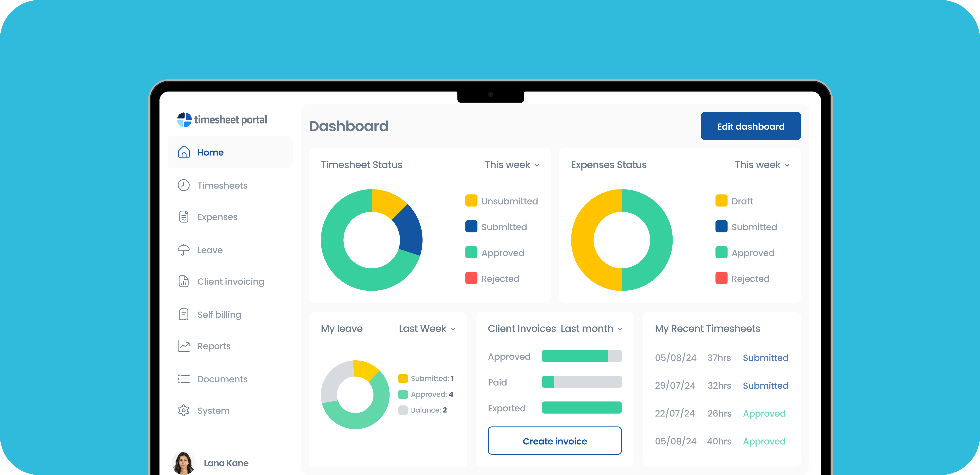Click the Approved invoices progress bar
The width and height of the screenshot is (980, 475).
582,356
